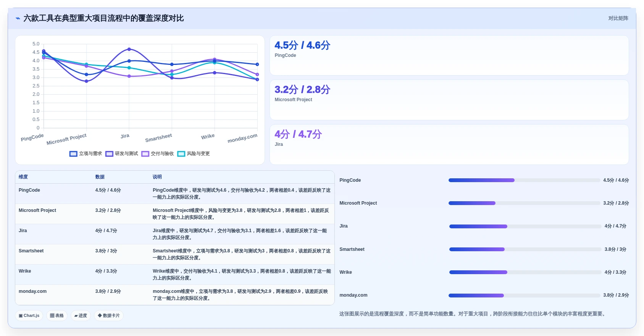Click table cell 3.2分 / 2.8分
644x336 pixels.
pyautogui.click(x=108, y=210)
